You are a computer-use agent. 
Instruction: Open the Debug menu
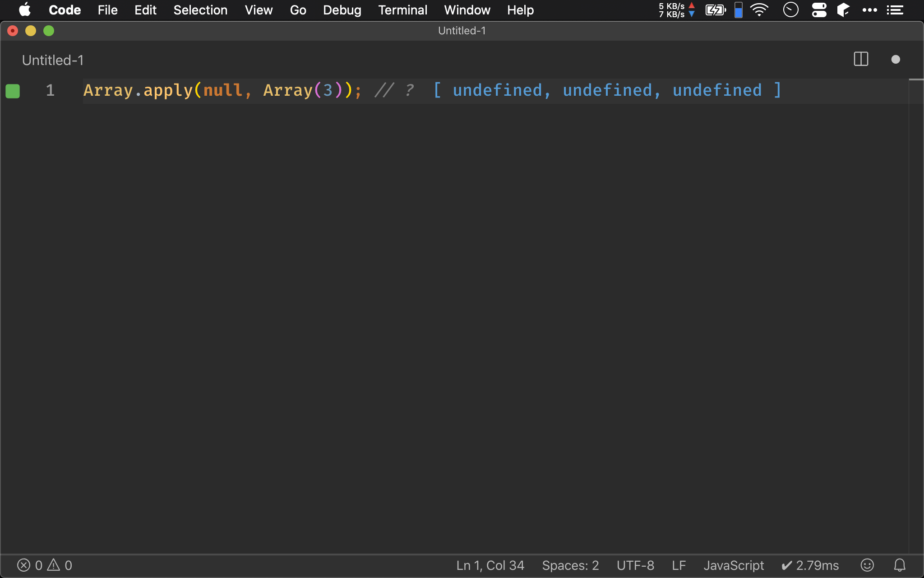[342, 10]
